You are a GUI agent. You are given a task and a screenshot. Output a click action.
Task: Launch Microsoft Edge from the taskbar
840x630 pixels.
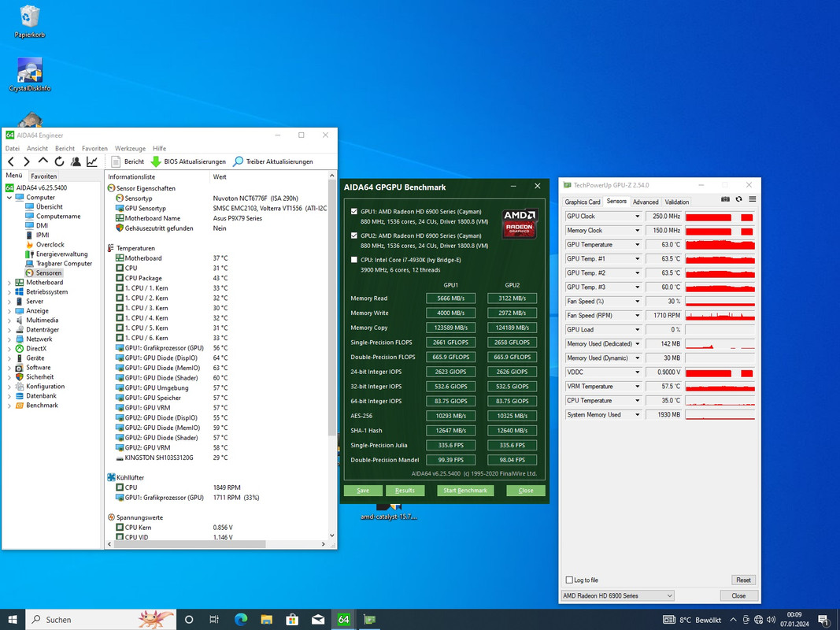coord(241,619)
